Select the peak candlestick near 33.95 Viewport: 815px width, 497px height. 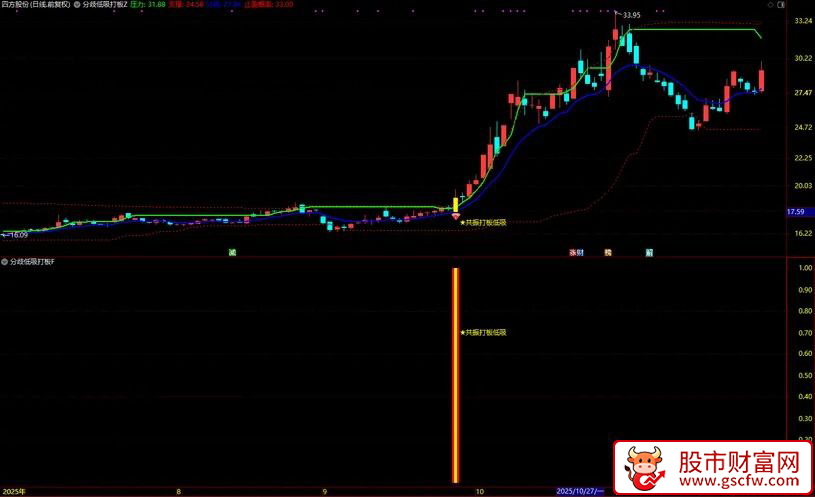coord(615,34)
